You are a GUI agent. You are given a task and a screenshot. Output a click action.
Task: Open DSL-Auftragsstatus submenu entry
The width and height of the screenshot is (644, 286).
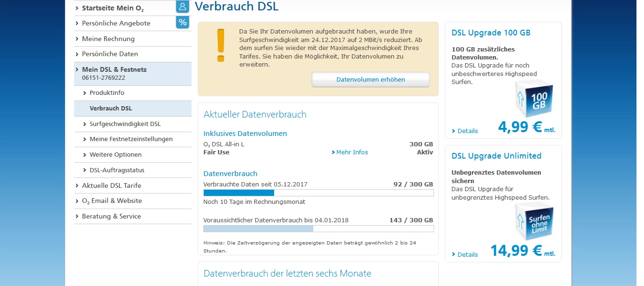click(133, 170)
